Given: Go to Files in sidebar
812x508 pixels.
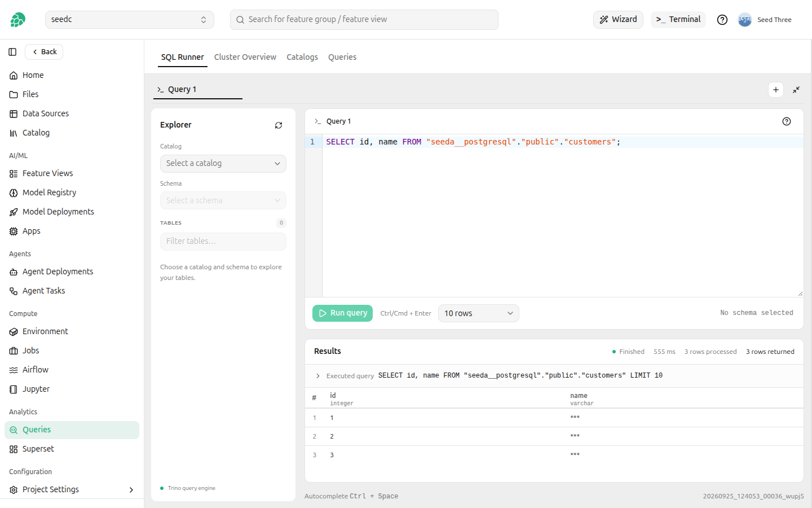Looking at the screenshot, I should click(72, 94).
